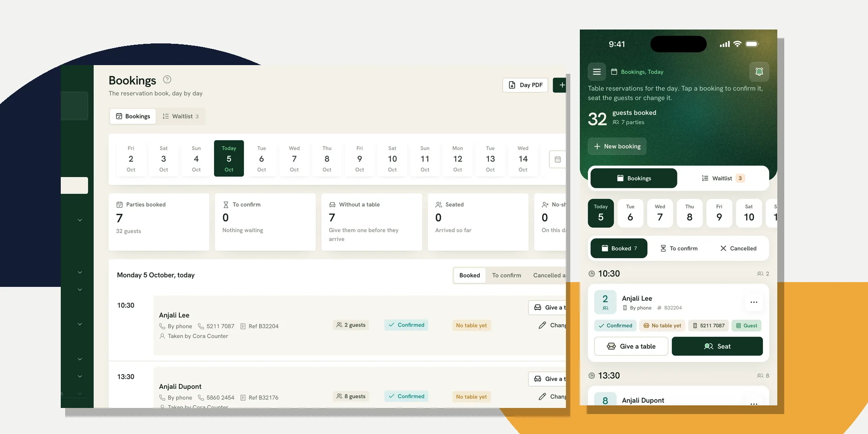Select the Cancelled filter on desktop list
The width and height of the screenshot is (868, 434).
[549, 275]
